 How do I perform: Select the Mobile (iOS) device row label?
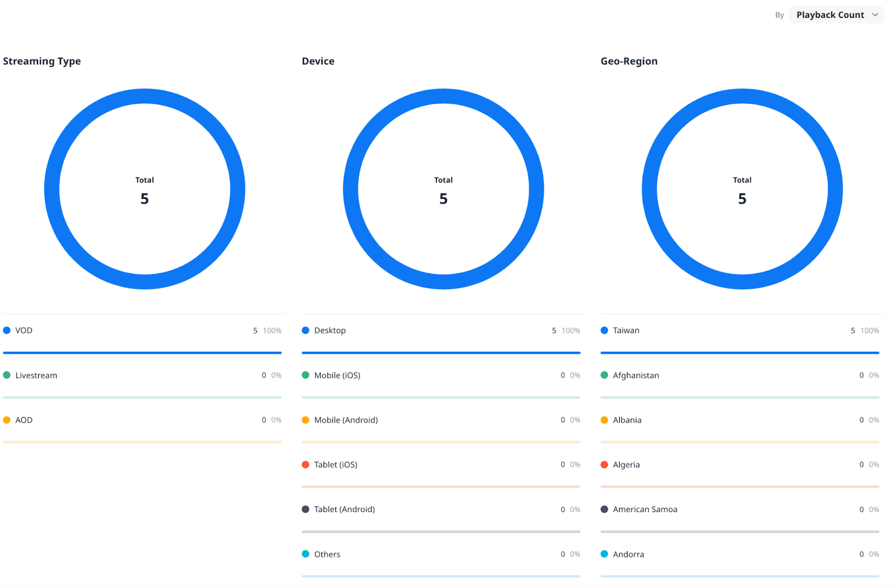point(337,375)
